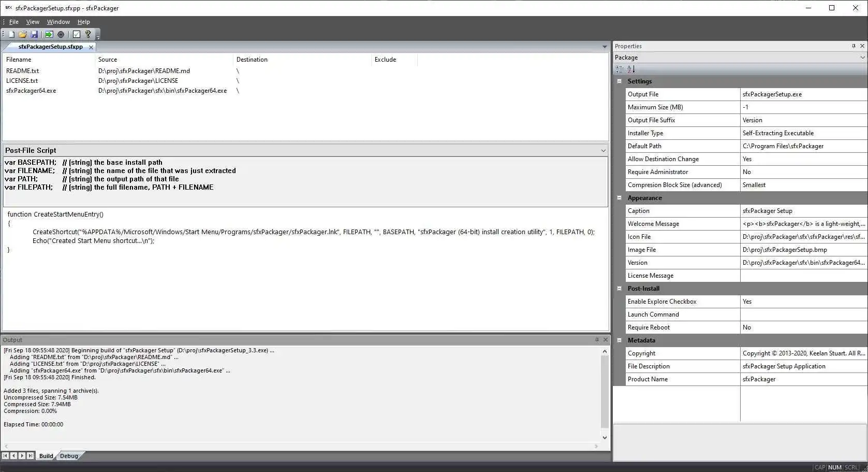
Task: Click the Output panel scroll down arrow
Action: coord(605,438)
